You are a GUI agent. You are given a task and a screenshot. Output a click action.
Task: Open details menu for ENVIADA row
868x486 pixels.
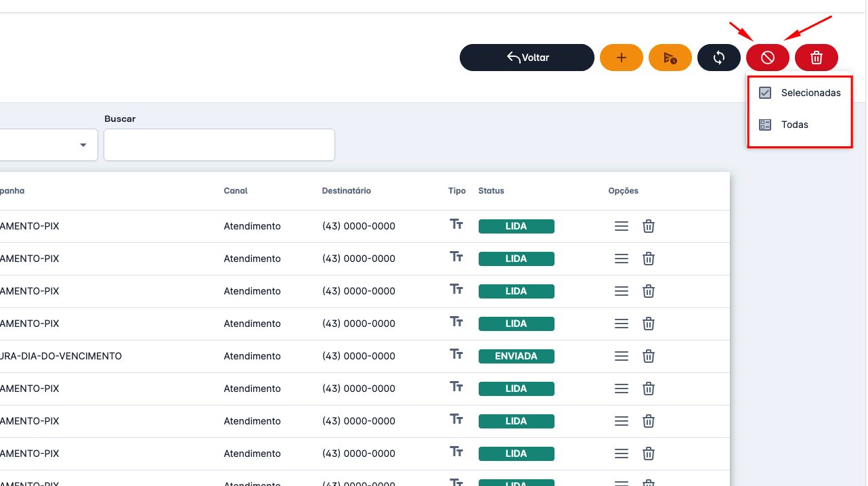tap(621, 356)
